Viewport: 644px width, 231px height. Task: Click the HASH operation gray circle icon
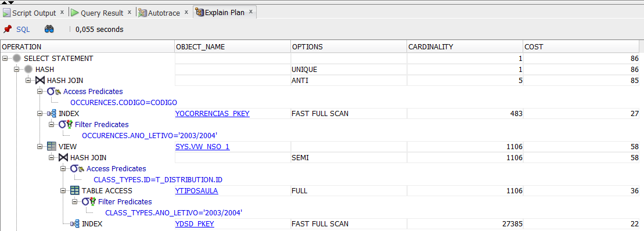pos(28,69)
